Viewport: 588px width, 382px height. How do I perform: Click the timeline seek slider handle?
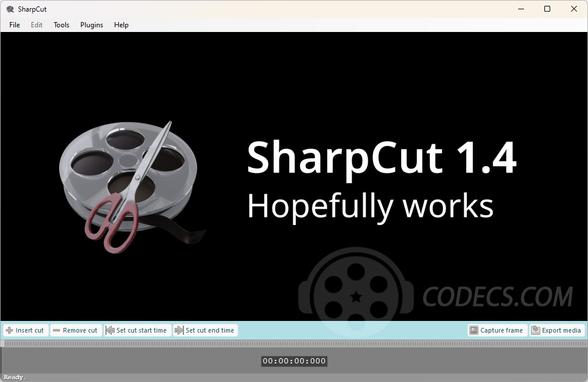[x=2, y=344]
